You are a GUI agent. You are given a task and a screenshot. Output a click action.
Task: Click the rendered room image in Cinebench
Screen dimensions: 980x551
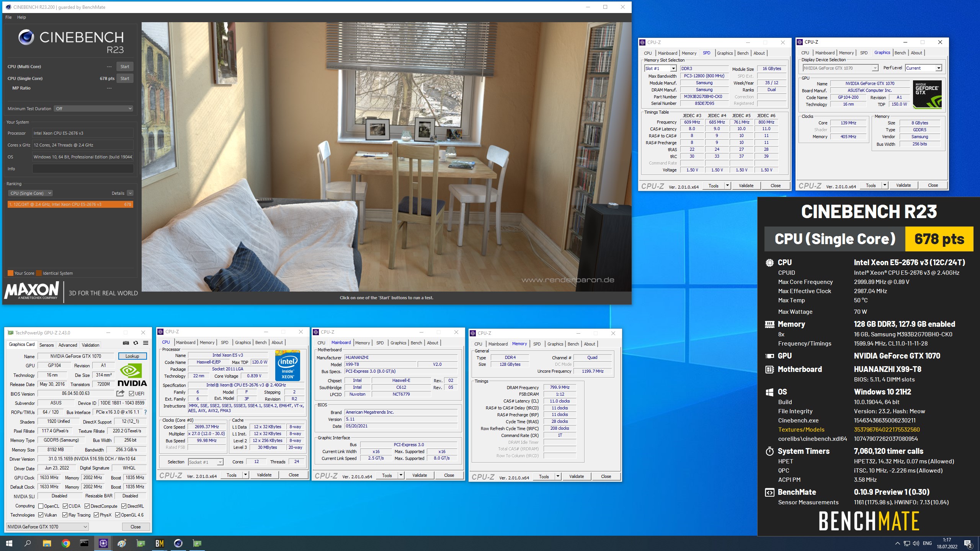pyautogui.click(x=386, y=157)
